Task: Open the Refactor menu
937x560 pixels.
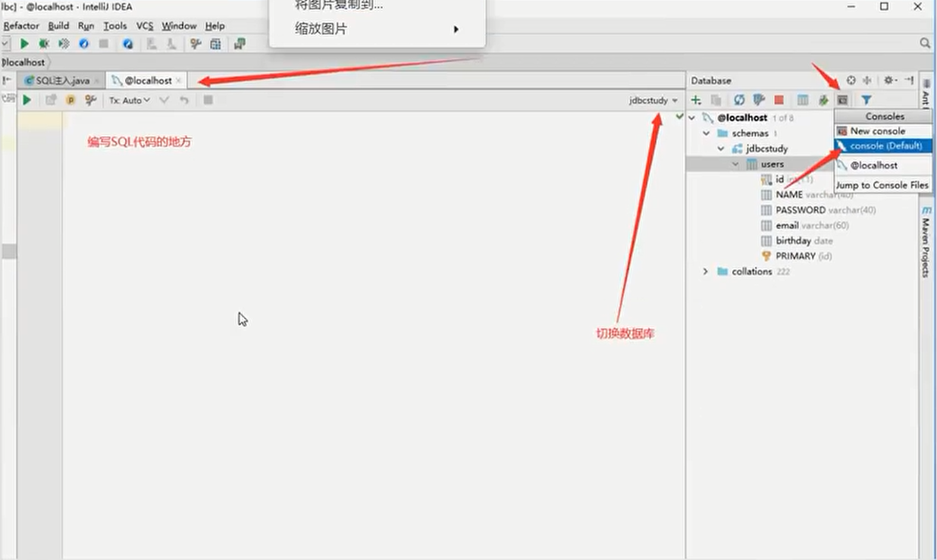Action: pyautogui.click(x=21, y=26)
